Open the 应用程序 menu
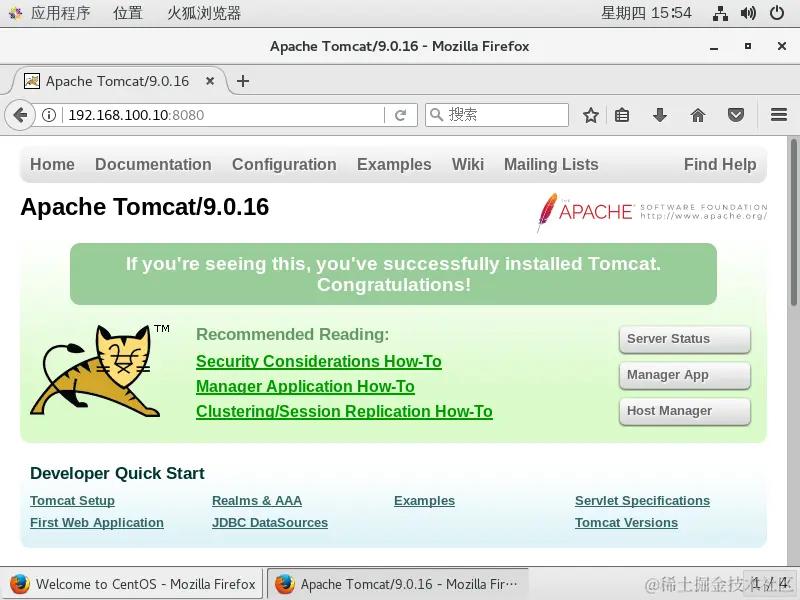The width and height of the screenshot is (800, 600). pyautogui.click(x=60, y=13)
